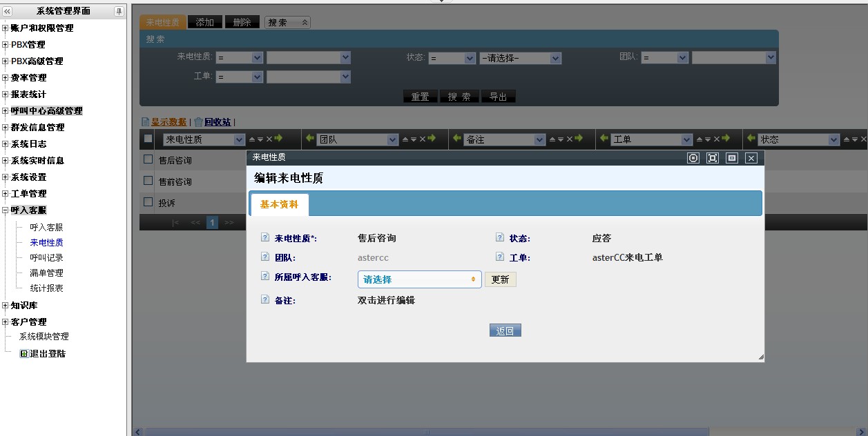
Task: Click the help icon next to 状态 label
Action: point(500,238)
